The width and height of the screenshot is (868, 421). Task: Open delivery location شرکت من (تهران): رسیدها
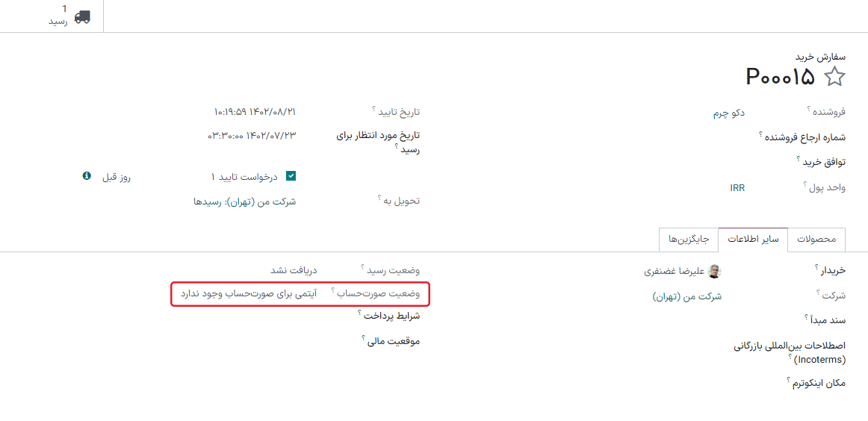point(245,202)
